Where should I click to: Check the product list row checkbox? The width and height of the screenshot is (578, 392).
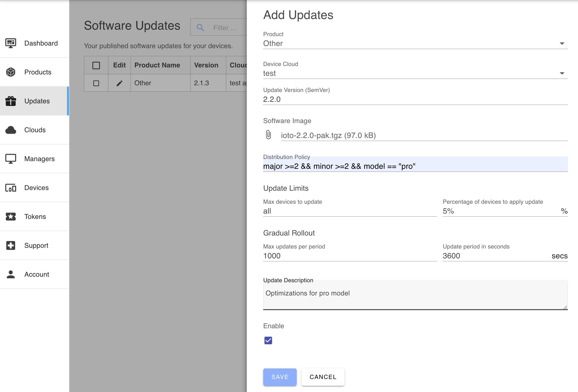click(96, 83)
